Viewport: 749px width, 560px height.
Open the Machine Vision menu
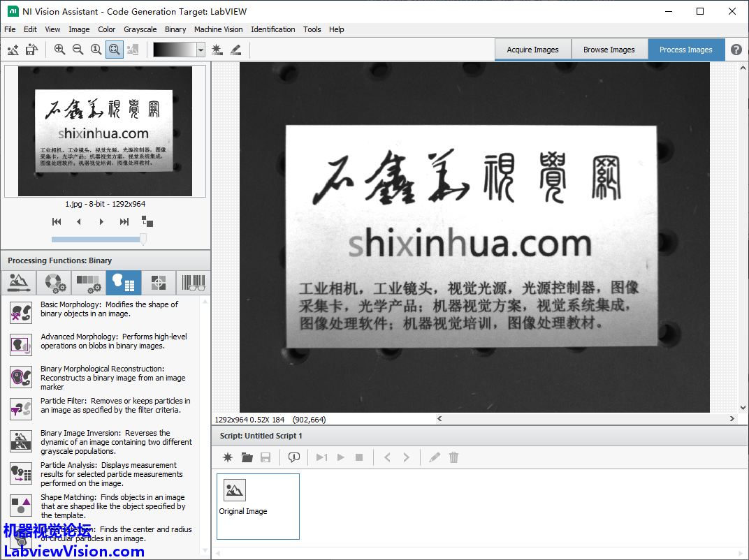point(218,29)
